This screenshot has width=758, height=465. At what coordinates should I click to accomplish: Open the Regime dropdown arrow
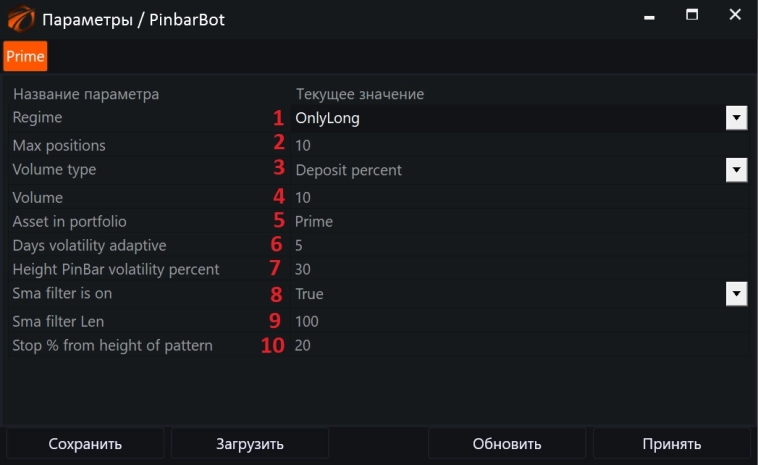pos(737,118)
